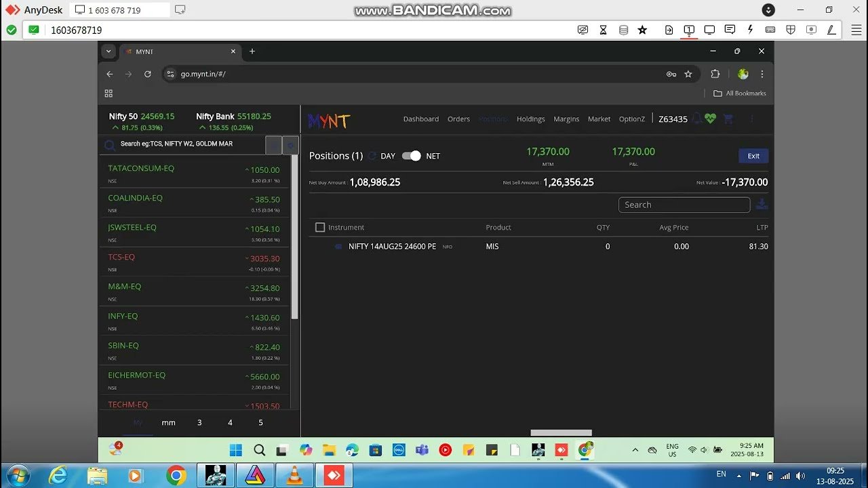This screenshot has width=868, height=488.
Task: Click the MYNT logo
Action: 328,119
